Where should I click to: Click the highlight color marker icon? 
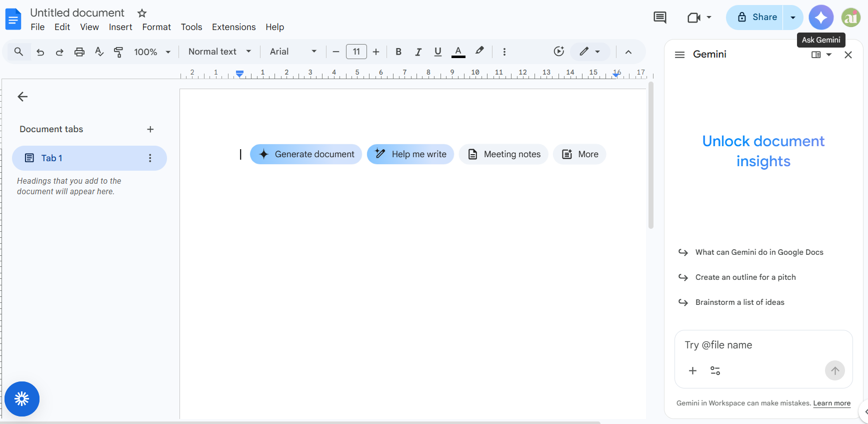tap(479, 51)
